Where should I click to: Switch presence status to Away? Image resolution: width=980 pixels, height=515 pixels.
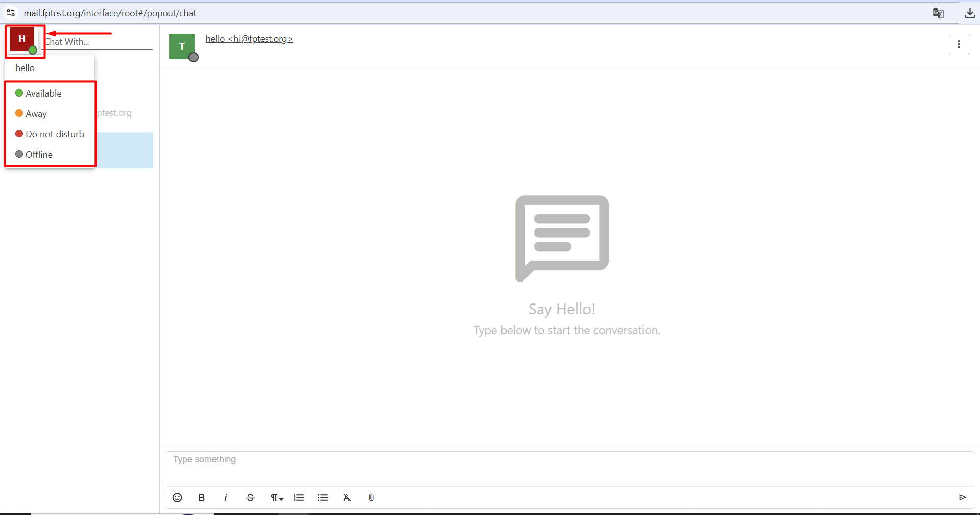point(36,113)
